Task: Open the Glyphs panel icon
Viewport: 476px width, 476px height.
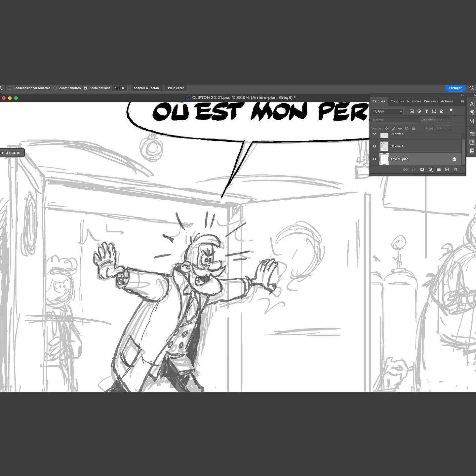Action: (472, 121)
